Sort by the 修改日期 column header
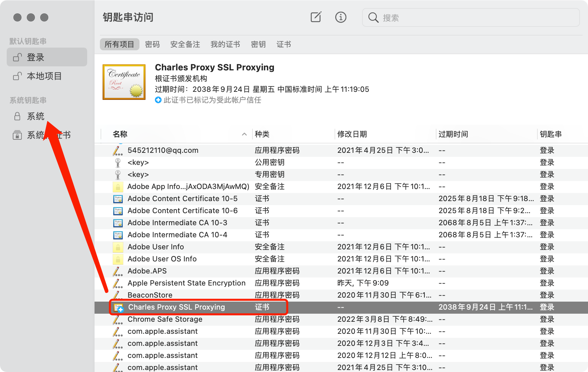This screenshot has height=372, width=588. pyautogui.click(x=352, y=134)
